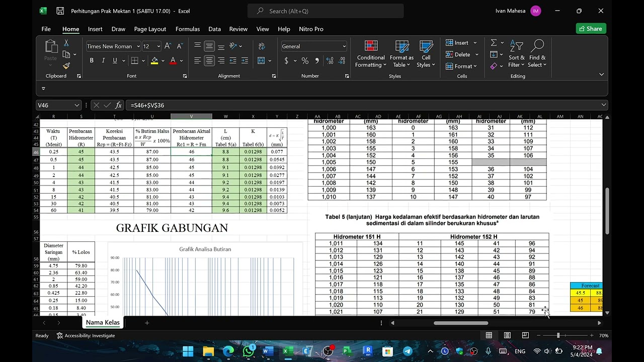Switch to the Data tab
This screenshot has width=644, height=362.
pyautogui.click(x=215, y=29)
